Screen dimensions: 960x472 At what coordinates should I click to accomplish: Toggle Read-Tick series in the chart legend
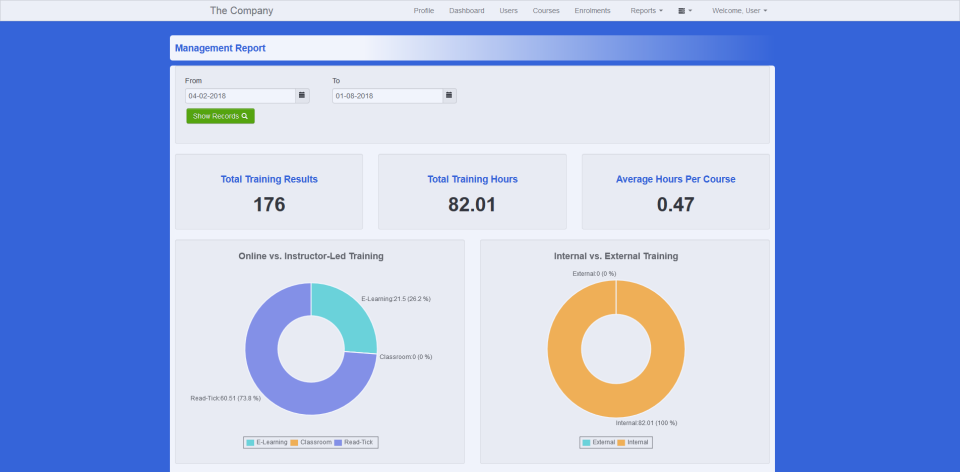(358, 442)
